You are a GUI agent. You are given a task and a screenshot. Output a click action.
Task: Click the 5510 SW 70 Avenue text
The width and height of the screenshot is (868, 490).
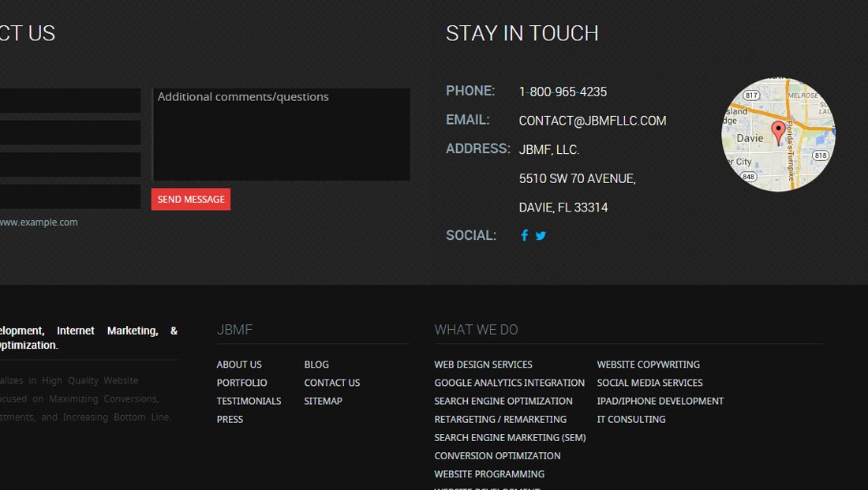tap(578, 178)
